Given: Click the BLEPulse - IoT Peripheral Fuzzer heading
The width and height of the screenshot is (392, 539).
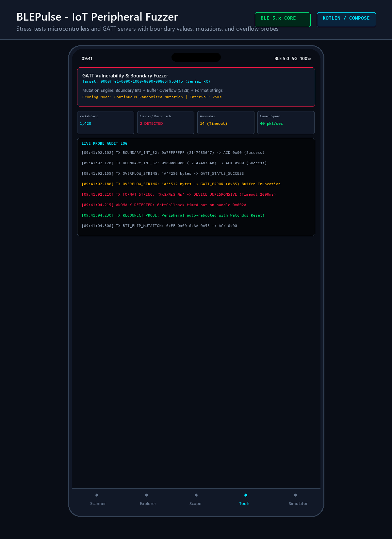Looking at the screenshot, I should (97, 17).
